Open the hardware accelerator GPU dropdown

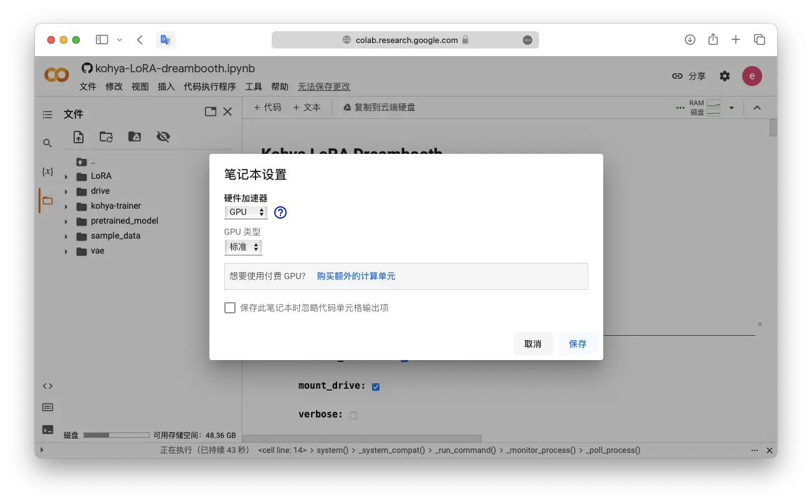(x=246, y=212)
